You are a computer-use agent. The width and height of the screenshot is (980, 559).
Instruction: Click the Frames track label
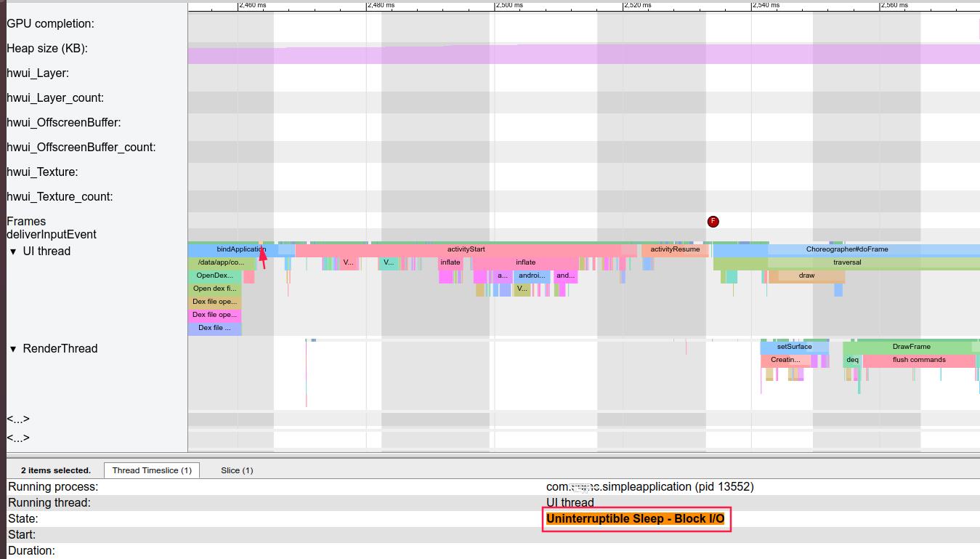26,222
